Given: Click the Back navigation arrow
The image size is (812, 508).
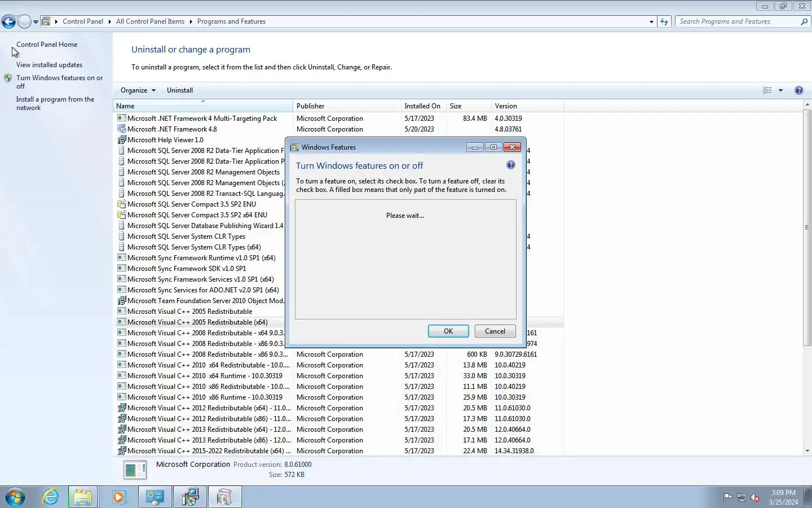Looking at the screenshot, I should click(x=8, y=21).
